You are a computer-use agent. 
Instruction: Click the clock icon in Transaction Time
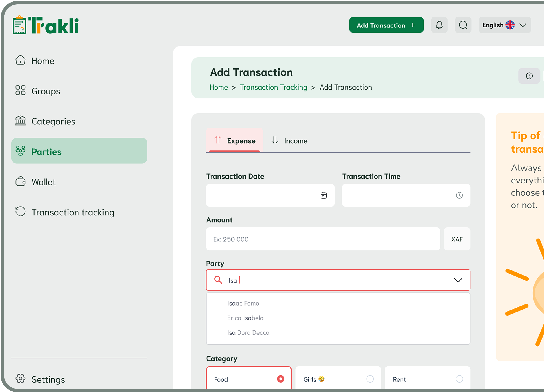click(x=459, y=195)
